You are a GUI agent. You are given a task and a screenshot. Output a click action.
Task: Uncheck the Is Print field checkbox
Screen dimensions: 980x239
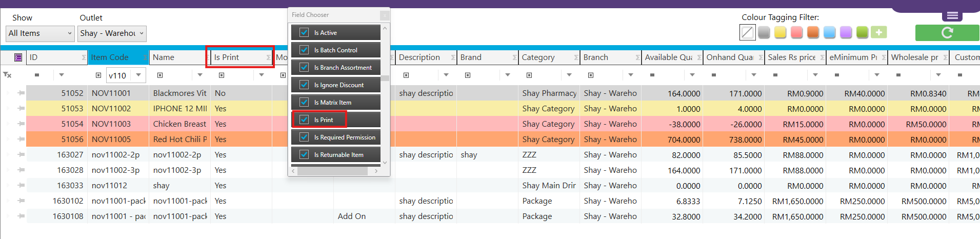pyautogui.click(x=304, y=120)
